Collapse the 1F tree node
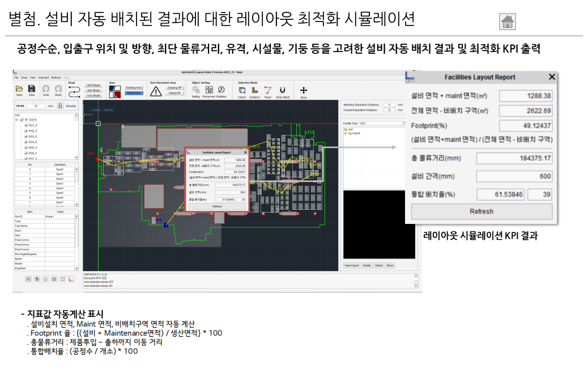The image size is (588, 377). point(17,120)
